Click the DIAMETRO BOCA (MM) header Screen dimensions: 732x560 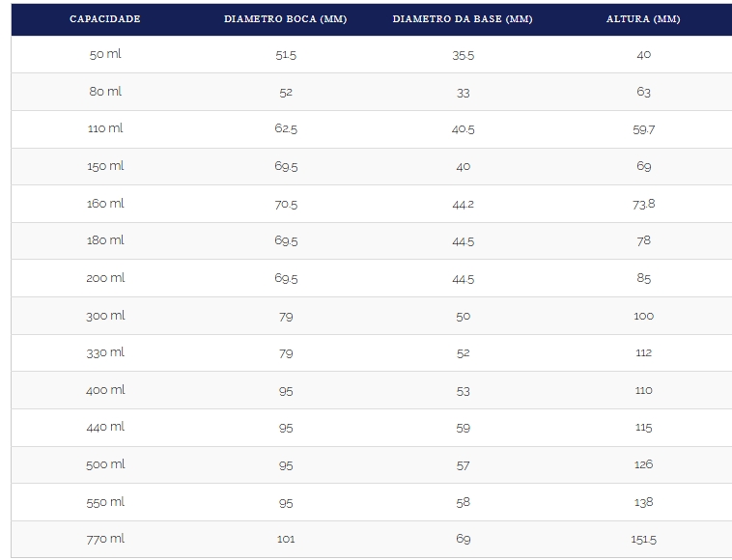pos(285,19)
